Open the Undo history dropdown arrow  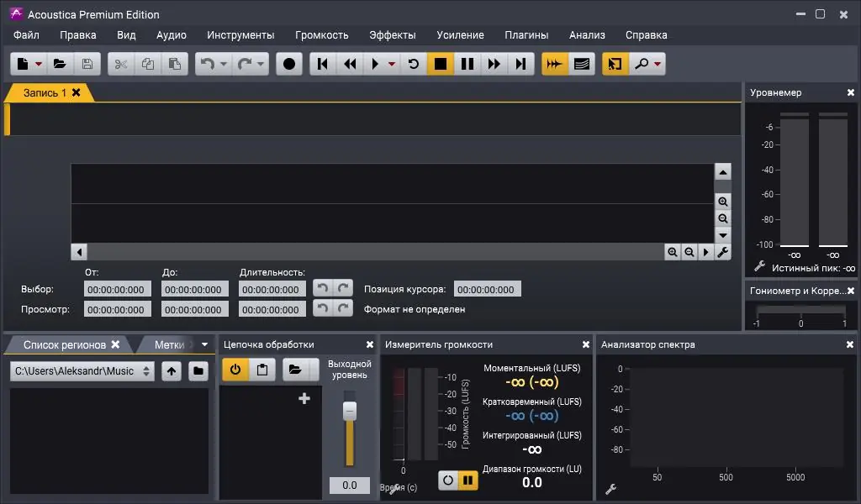click(x=224, y=64)
